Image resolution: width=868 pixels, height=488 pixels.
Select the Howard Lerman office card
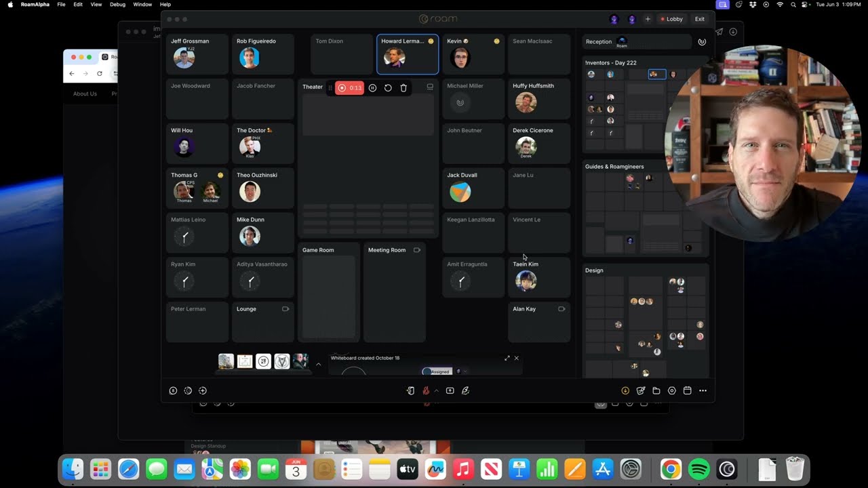point(408,54)
